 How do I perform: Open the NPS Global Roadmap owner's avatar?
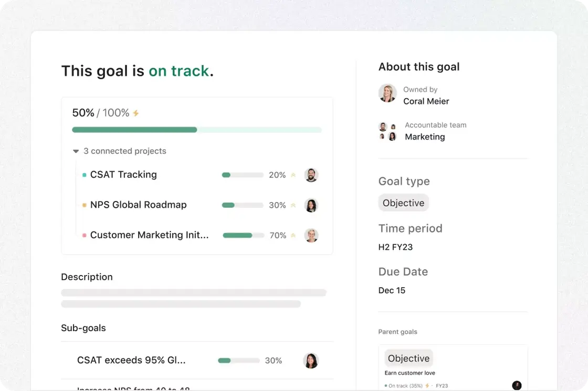coord(311,205)
